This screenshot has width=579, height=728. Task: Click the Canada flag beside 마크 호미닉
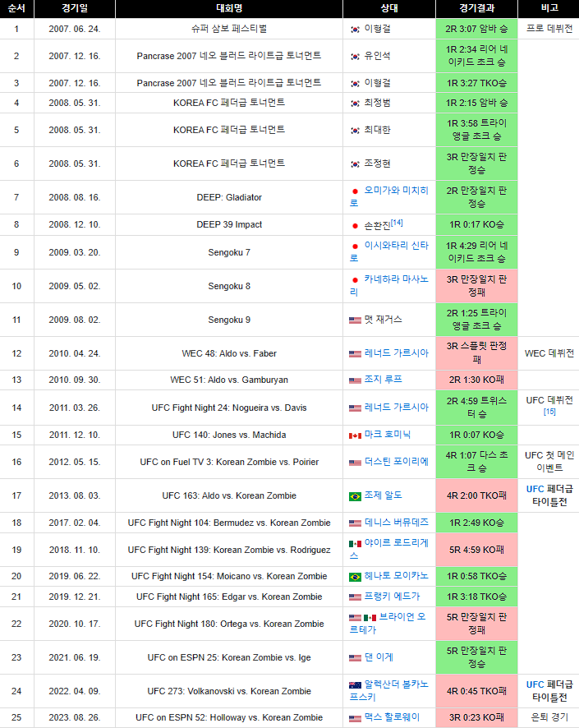coord(355,436)
